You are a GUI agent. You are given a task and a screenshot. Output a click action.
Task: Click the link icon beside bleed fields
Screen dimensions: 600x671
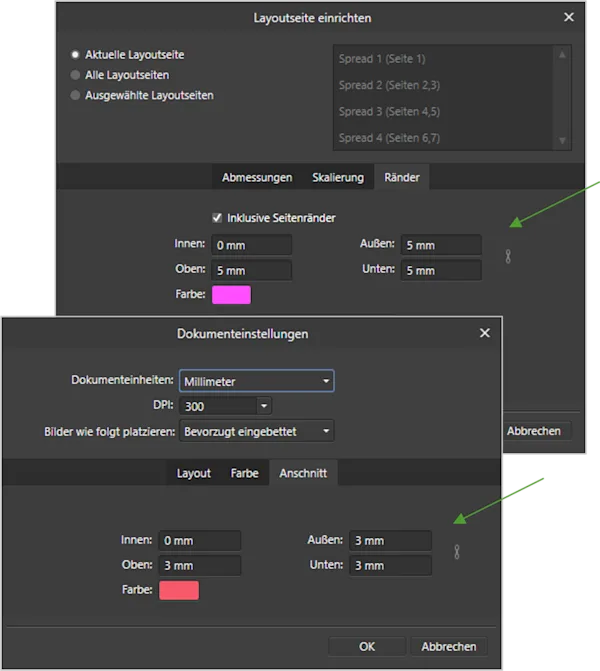point(457,552)
